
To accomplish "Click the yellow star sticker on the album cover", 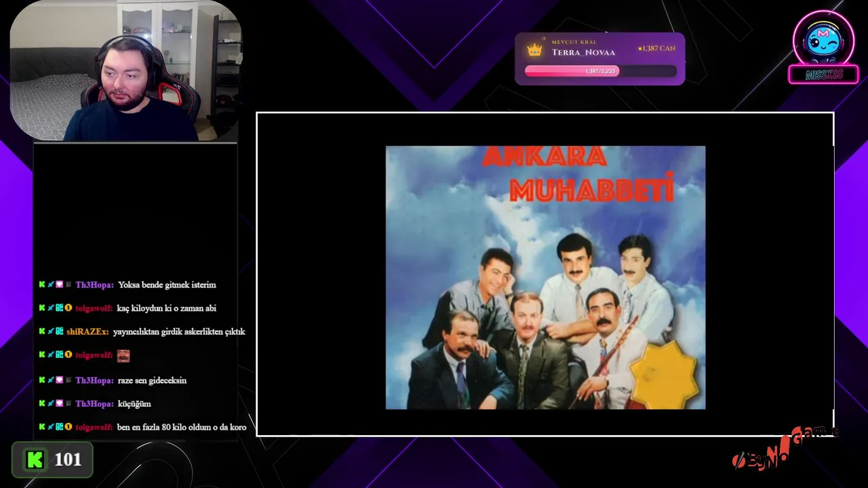I will tap(664, 374).
